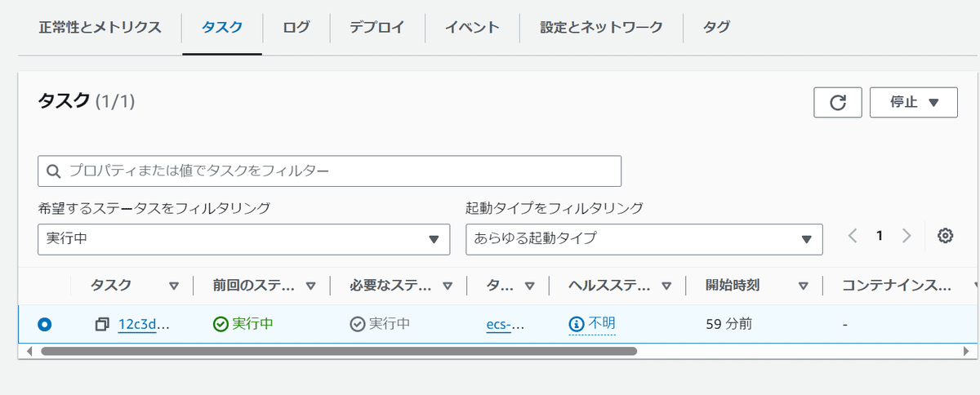This screenshot has width=980, height=395.
Task: Sort by the ヘルスステータス column arrow
Action: pos(666,286)
